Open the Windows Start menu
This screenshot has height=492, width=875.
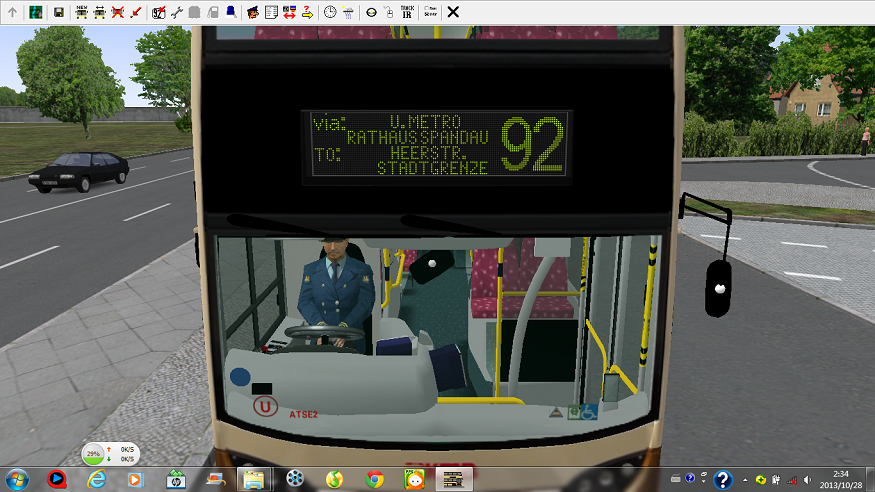click(17, 479)
